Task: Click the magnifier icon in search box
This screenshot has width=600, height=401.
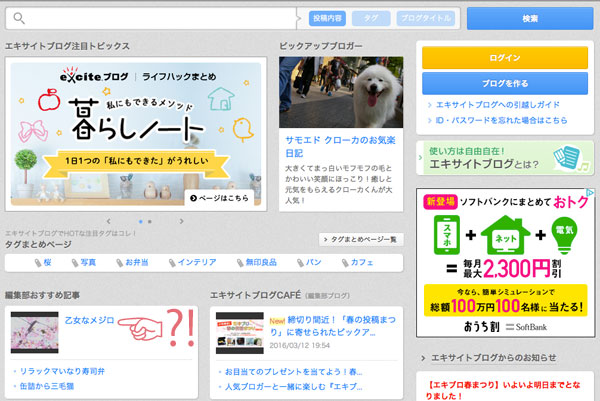Action: point(19,18)
